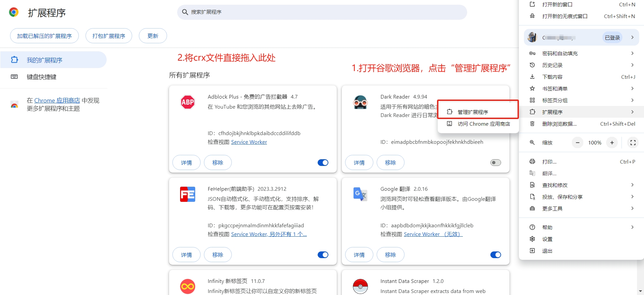The height and width of the screenshot is (295, 644).
Task: Expand the 标签页分组 submenu arrow
Action: 632,100
